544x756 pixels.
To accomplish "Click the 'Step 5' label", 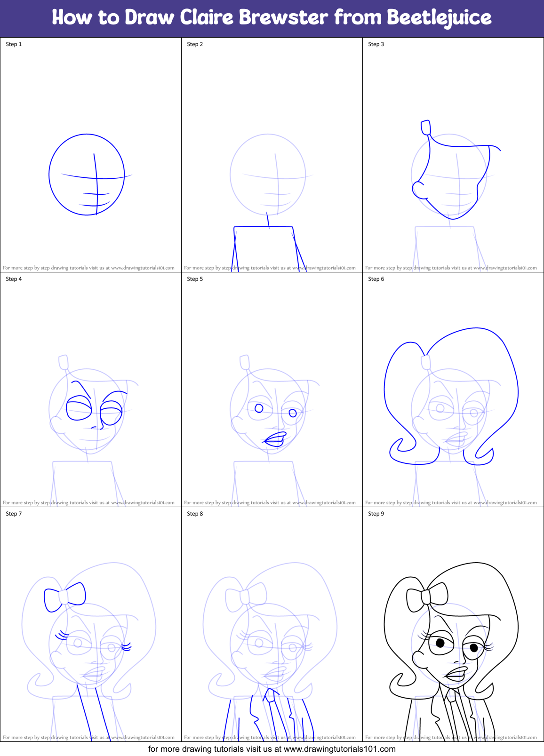I will pos(195,279).
